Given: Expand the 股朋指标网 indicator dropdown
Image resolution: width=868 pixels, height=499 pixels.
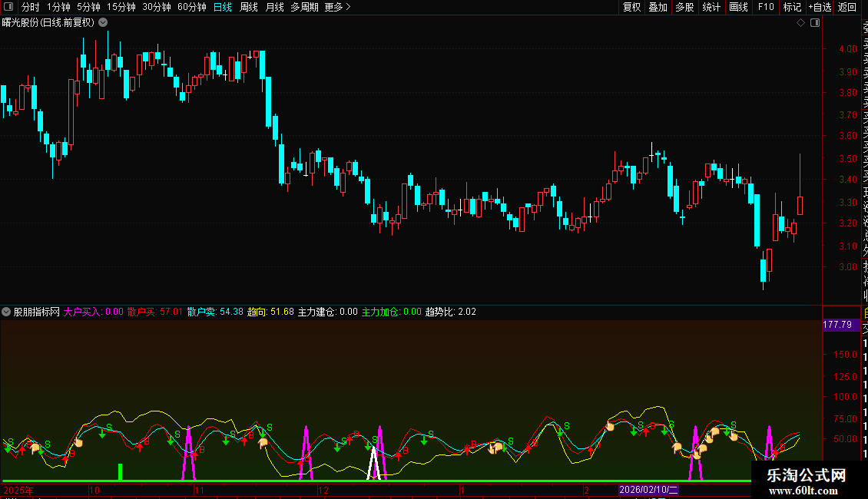Looking at the screenshot, I should (x=6, y=312).
